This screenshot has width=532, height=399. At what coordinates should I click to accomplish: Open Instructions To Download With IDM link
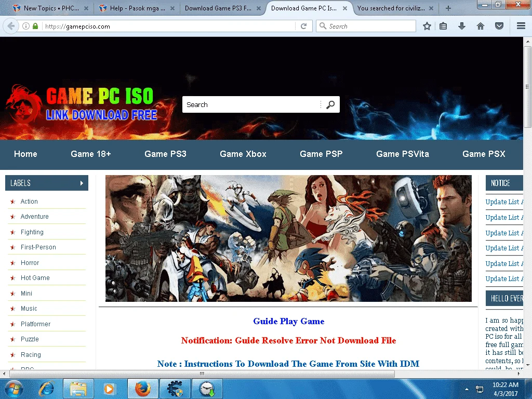[288, 364]
